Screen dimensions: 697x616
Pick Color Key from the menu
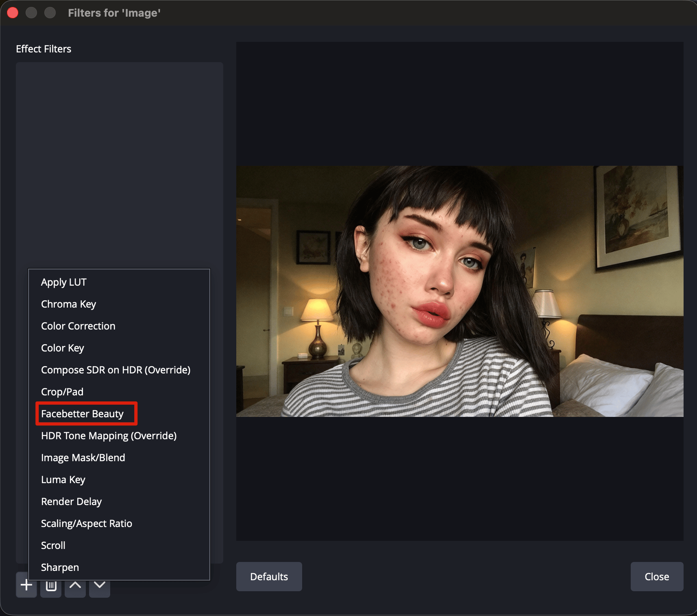coord(119,348)
